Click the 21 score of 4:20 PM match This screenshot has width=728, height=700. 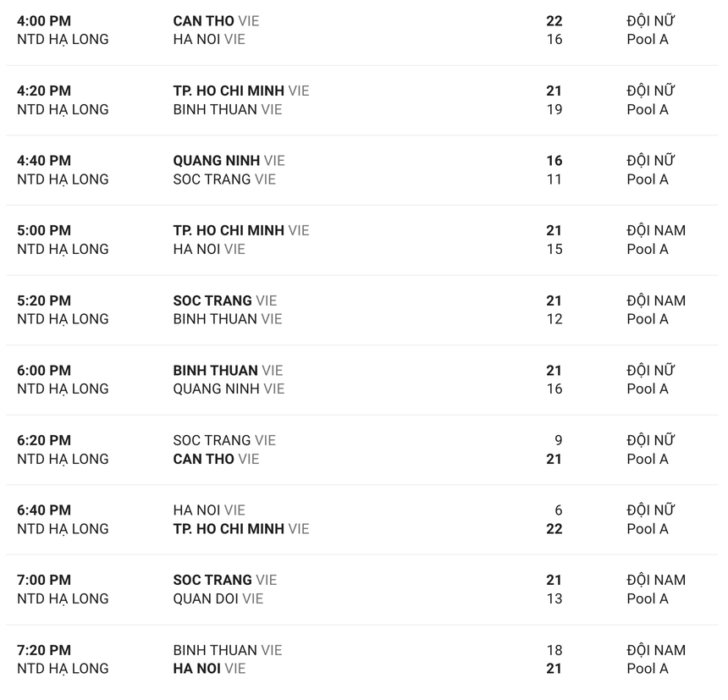(554, 91)
